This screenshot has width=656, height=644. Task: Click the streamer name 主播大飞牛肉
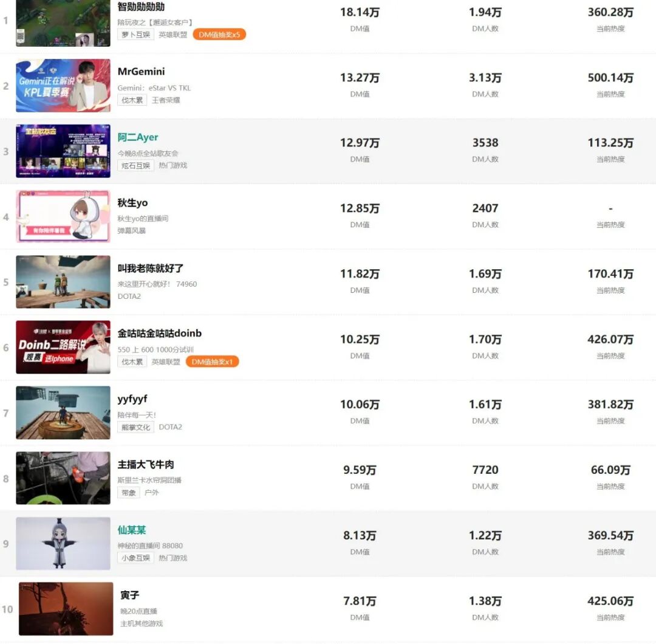tap(146, 465)
